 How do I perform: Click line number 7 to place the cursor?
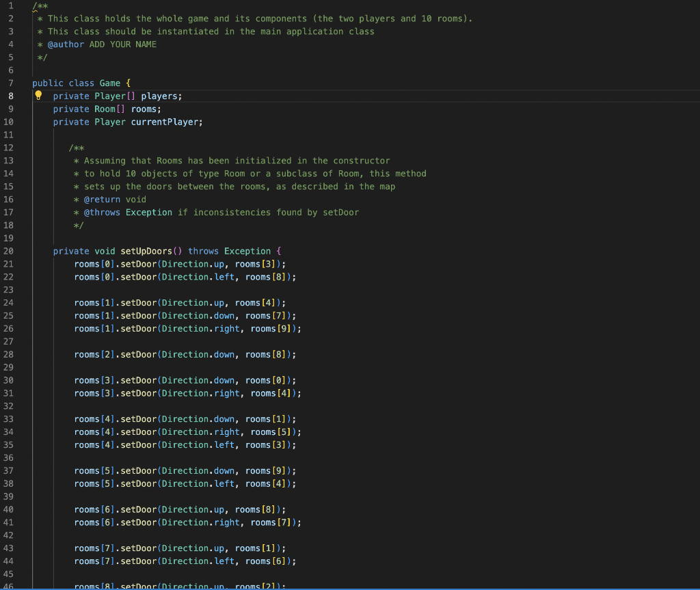[9, 83]
